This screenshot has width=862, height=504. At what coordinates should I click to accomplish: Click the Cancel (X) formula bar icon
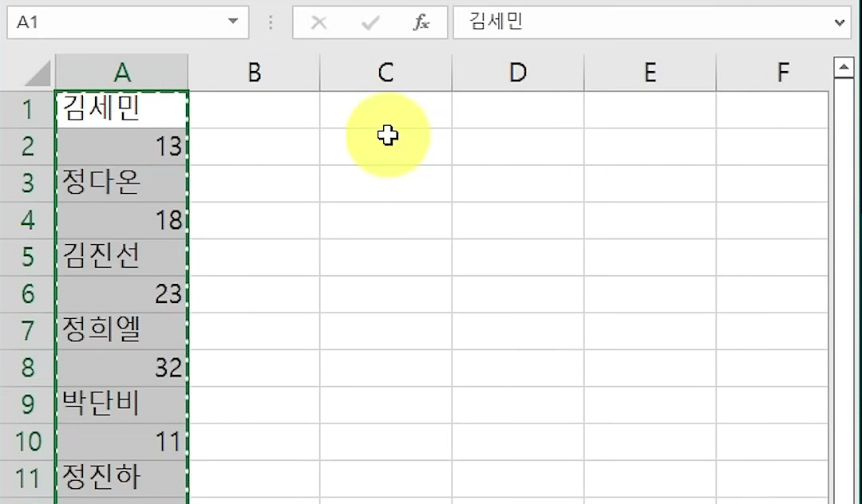(x=318, y=22)
